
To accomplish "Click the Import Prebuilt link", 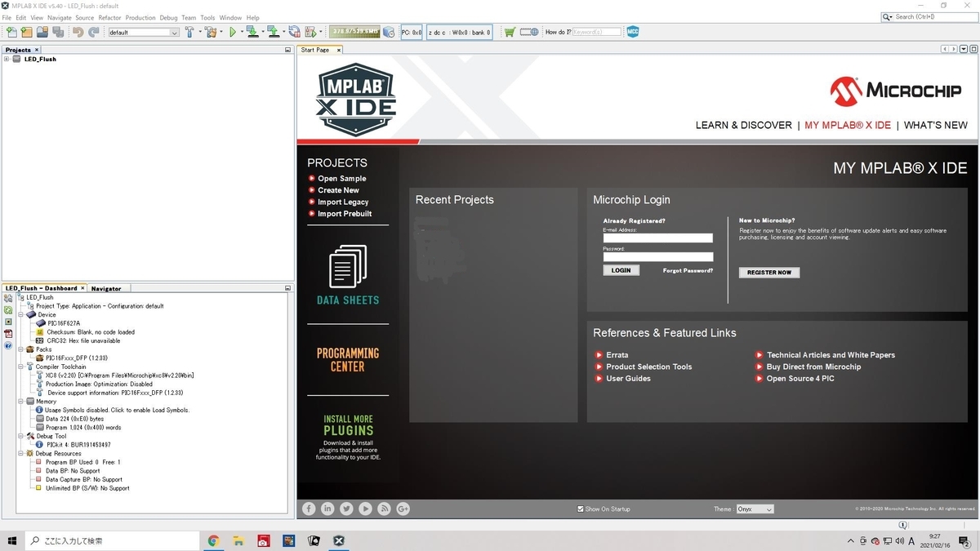I will coord(345,214).
